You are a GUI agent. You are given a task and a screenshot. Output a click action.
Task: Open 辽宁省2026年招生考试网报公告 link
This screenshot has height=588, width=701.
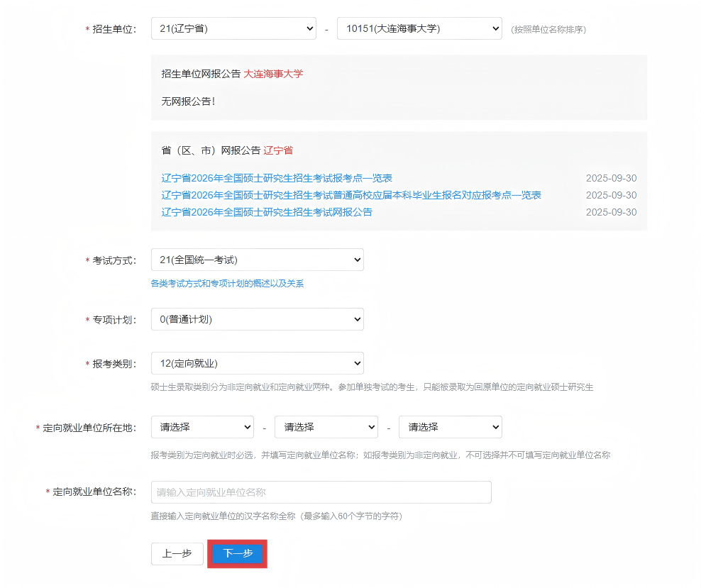pyautogui.click(x=267, y=212)
